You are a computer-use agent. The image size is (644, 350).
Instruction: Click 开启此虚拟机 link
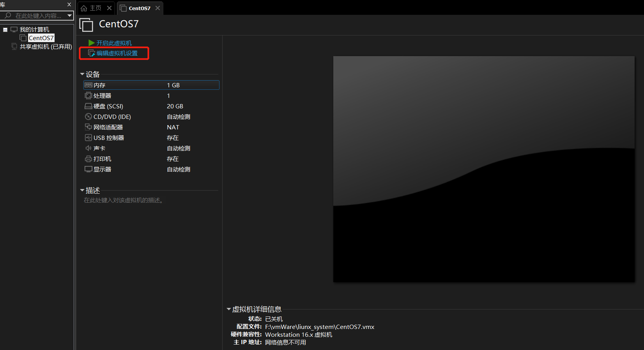(x=114, y=43)
